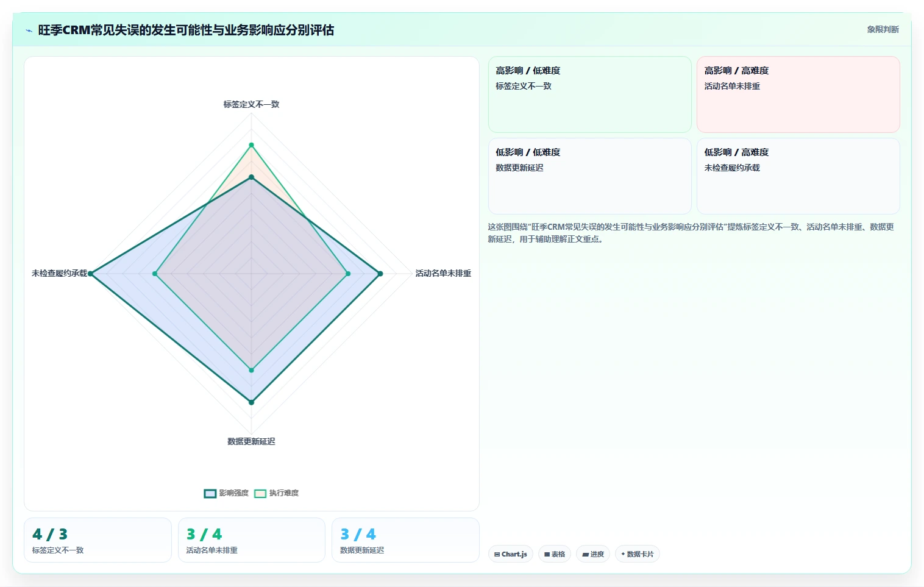Click the 进度 tag chip
Viewport: 924px width, 587px height.
(x=593, y=554)
